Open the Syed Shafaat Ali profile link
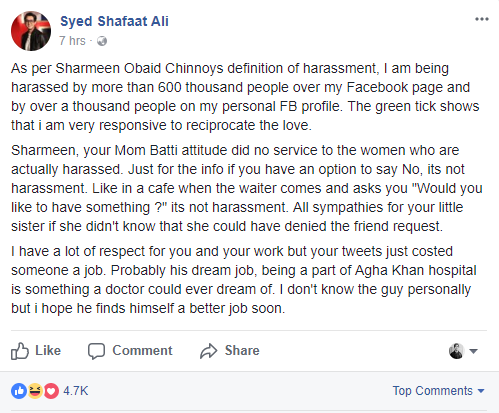This screenshot has width=499, height=413. pos(114,21)
